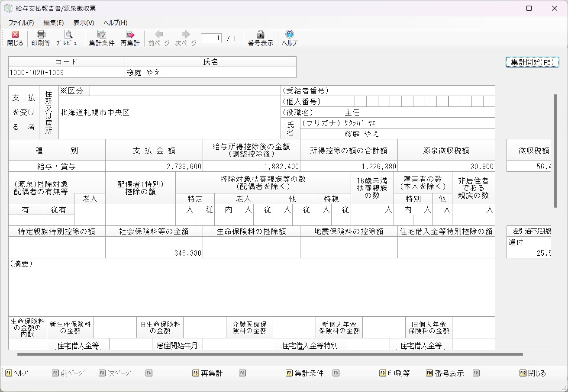Click the red 閉じる close icon in toolbar

click(x=15, y=35)
